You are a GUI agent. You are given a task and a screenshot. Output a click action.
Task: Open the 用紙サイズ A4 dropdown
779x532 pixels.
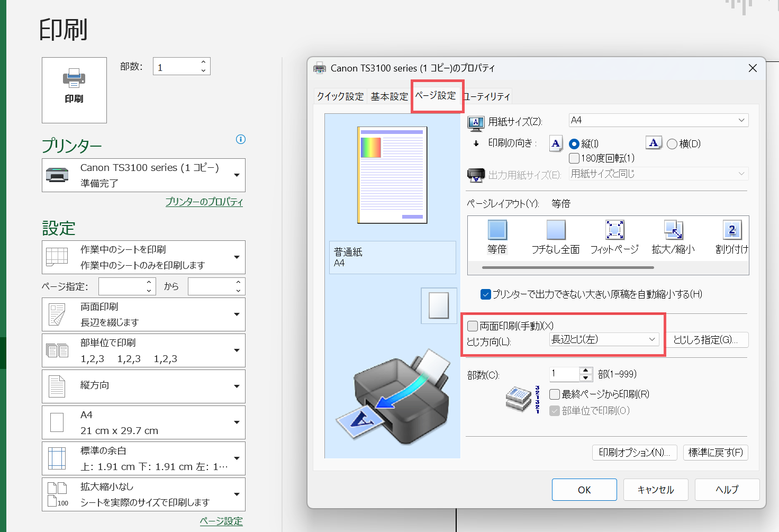pyautogui.click(x=658, y=121)
